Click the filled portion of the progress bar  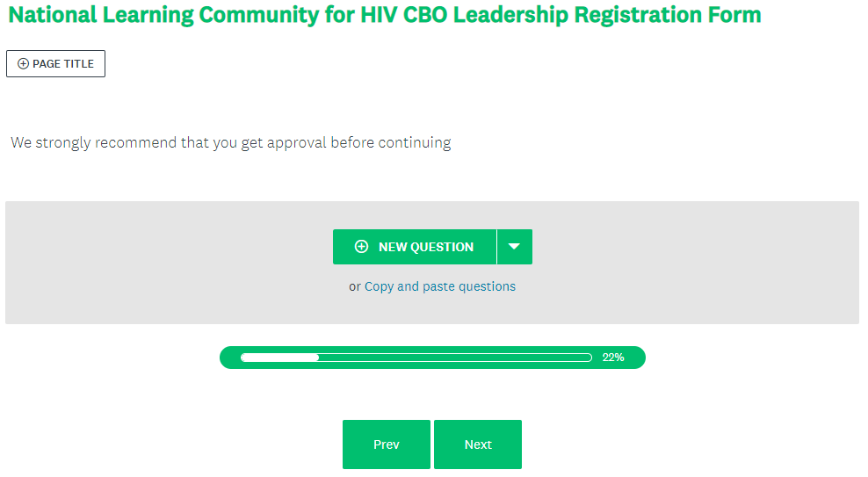279,358
